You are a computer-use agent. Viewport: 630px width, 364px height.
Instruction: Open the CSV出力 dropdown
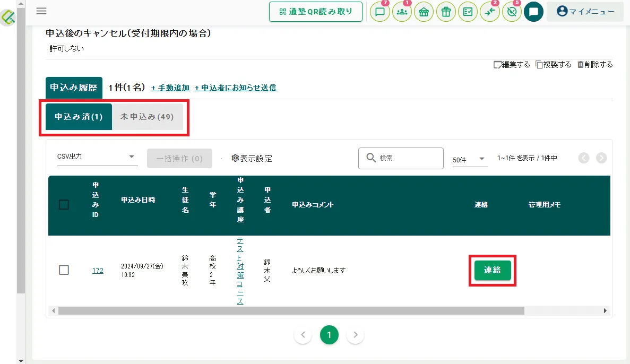pos(97,157)
